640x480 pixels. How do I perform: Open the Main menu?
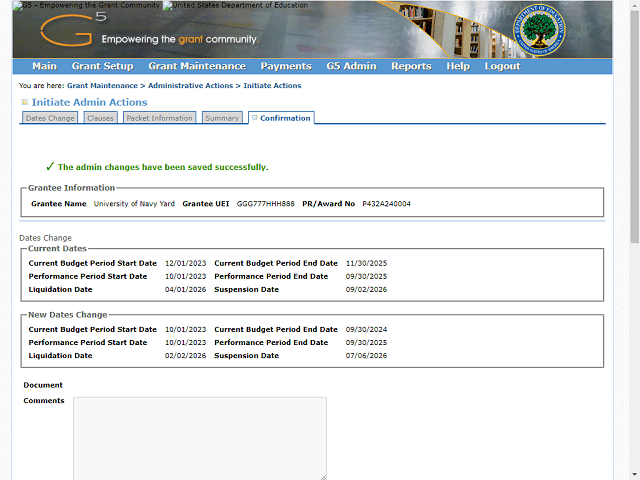pos(44,66)
